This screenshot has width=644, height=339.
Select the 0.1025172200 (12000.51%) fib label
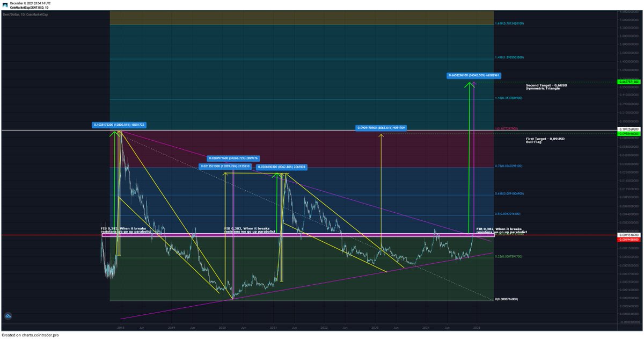[120, 125]
